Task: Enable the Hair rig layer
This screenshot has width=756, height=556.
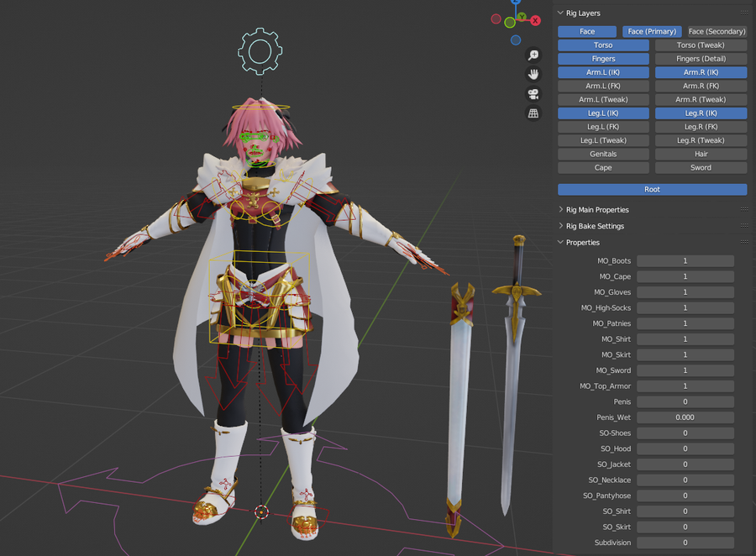Action: coord(700,154)
